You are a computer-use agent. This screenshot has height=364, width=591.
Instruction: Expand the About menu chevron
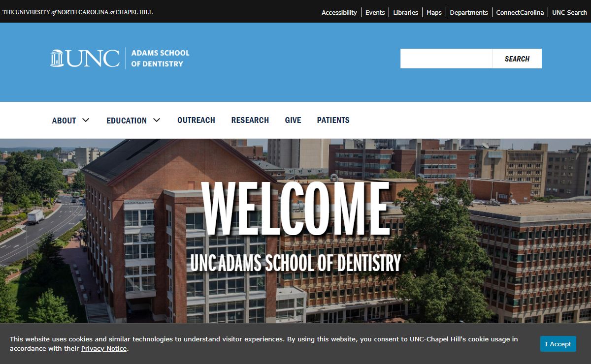(86, 120)
